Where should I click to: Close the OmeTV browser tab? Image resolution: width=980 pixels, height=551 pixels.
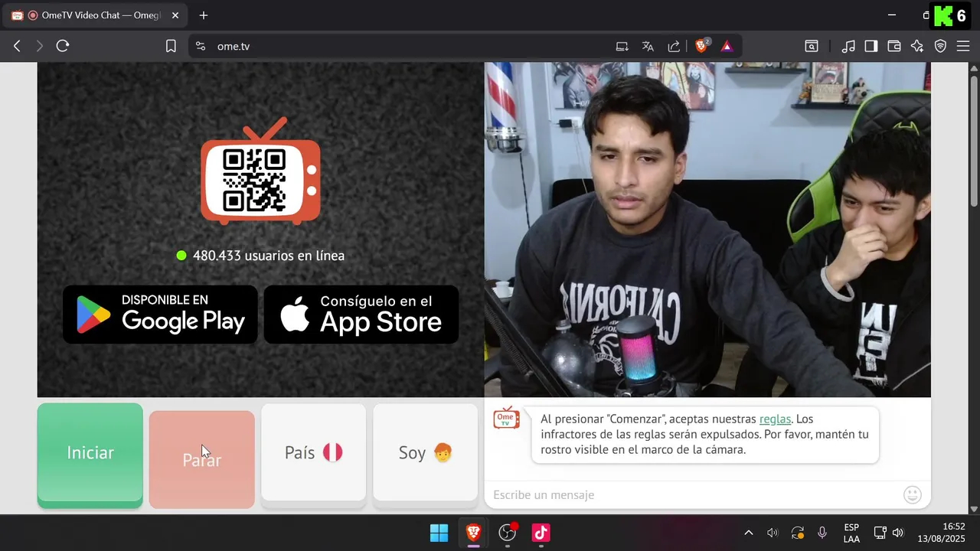click(175, 15)
